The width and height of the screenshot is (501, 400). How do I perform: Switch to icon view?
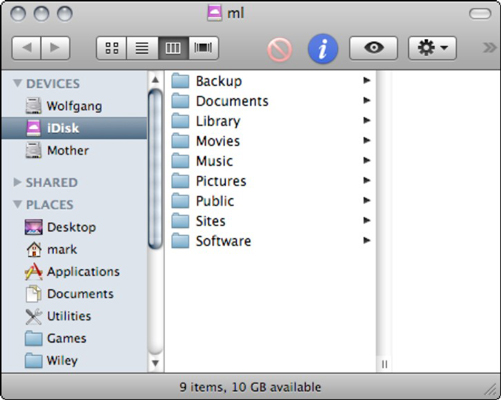click(x=112, y=48)
